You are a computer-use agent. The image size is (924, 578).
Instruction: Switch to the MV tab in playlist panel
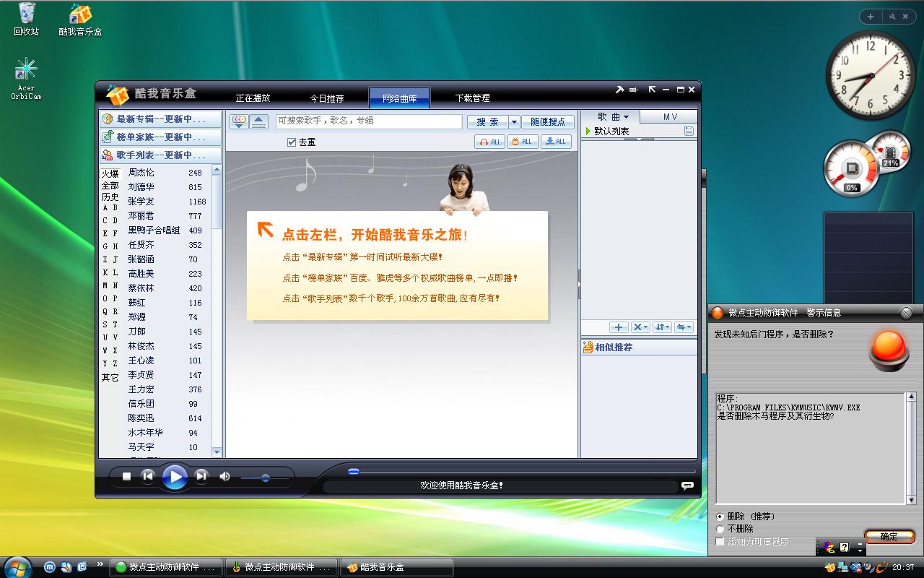[670, 116]
